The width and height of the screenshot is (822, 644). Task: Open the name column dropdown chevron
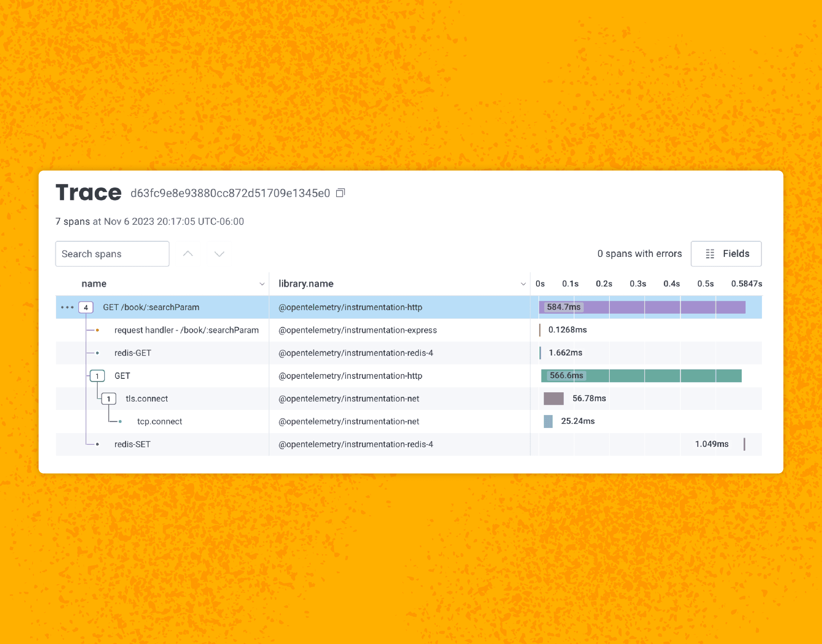(x=262, y=284)
